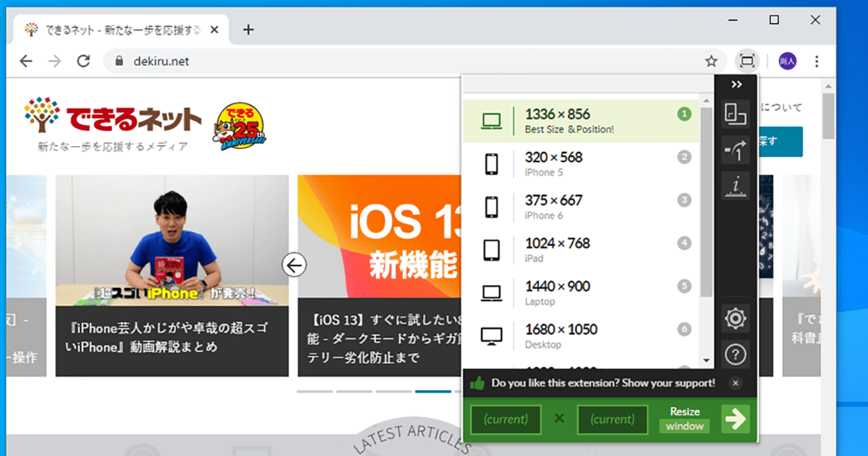Screen dimensions: 868x456
Task: Click the carousel previous arrow button
Action: coord(294,265)
